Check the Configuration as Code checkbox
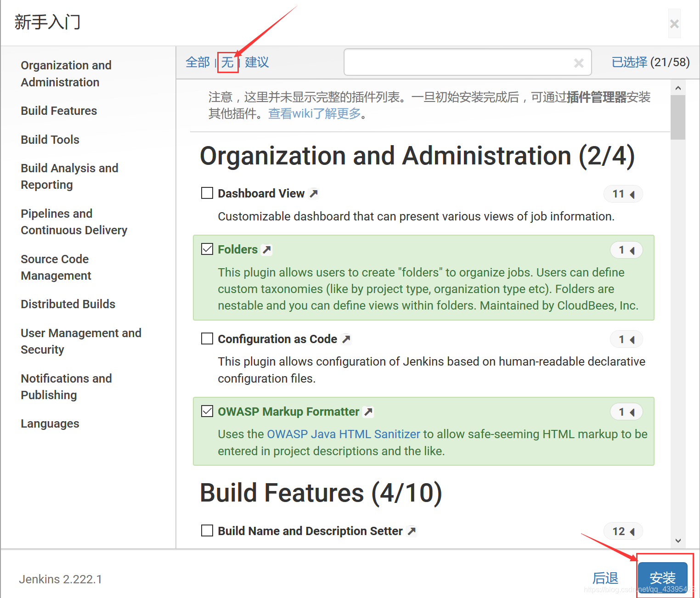The height and width of the screenshot is (598, 700). click(207, 338)
